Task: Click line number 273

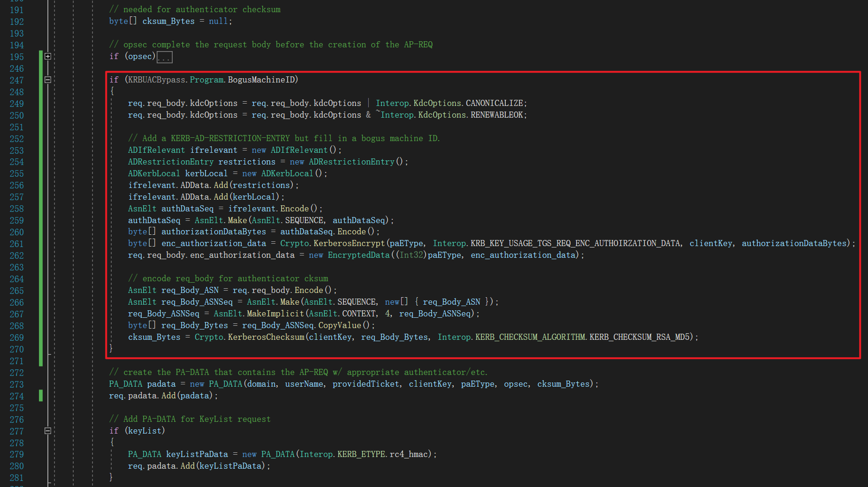Action: coord(16,384)
